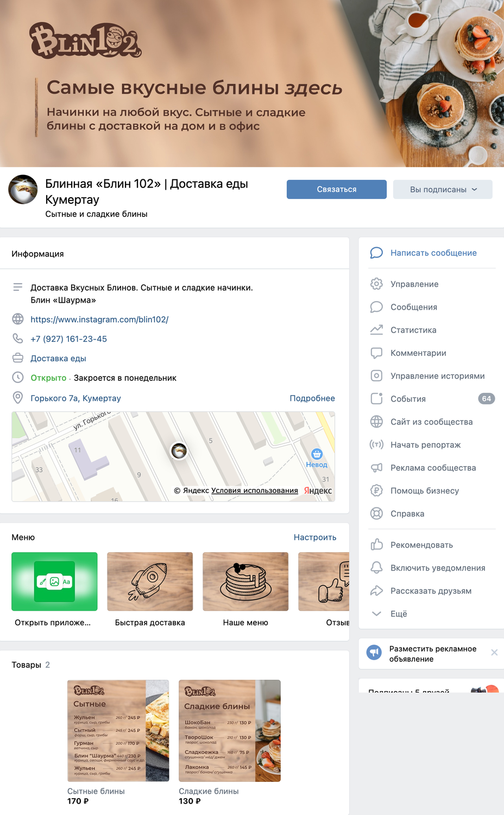The image size is (504, 815).
Task: Open Условия использования on the map
Action: (255, 491)
